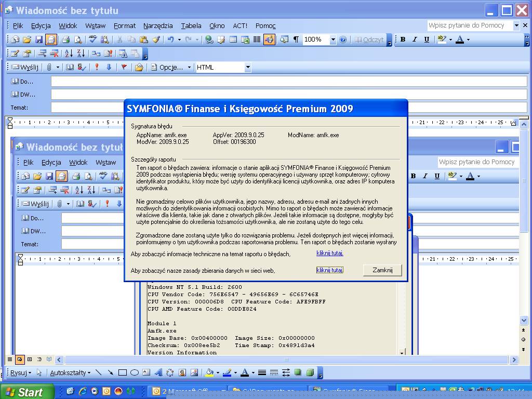Toggle Bold in the inner message window
532x399 pixels.
coord(413,176)
